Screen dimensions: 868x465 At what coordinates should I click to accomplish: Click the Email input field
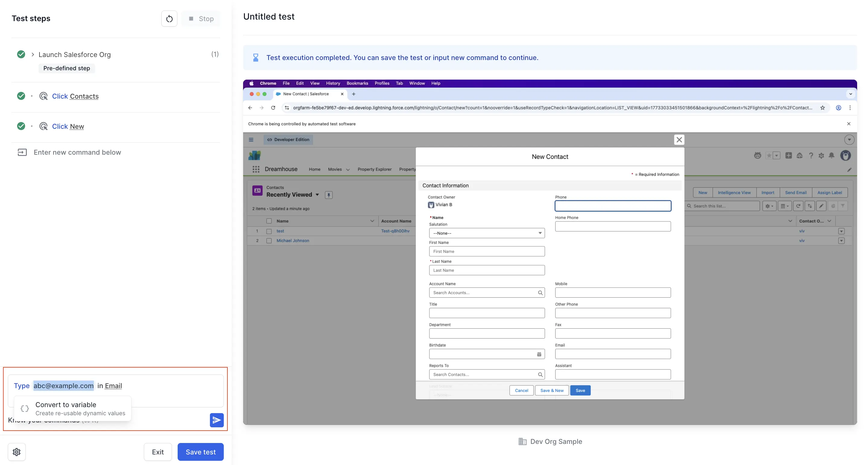click(613, 354)
